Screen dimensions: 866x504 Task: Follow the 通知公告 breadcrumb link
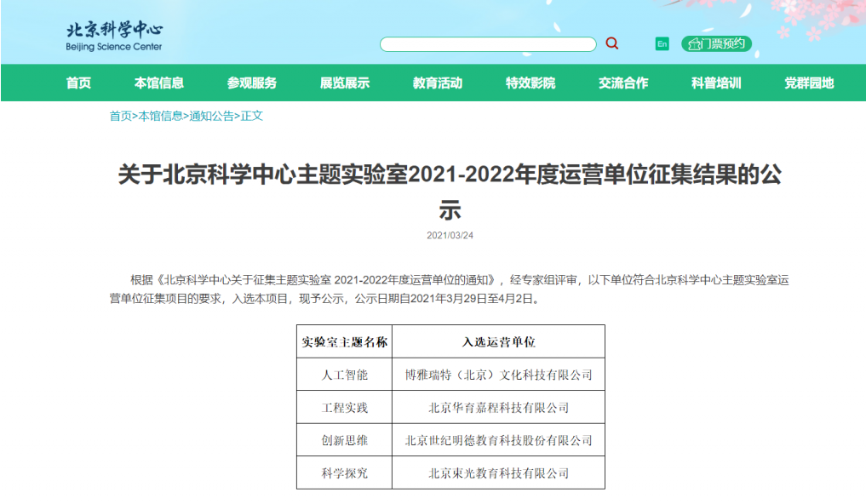[211, 116]
